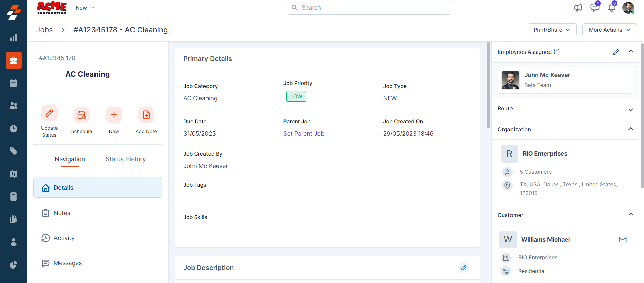Switch to the Status History tab
644x283 pixels.
pyautogui.click(x=125, y=159)
